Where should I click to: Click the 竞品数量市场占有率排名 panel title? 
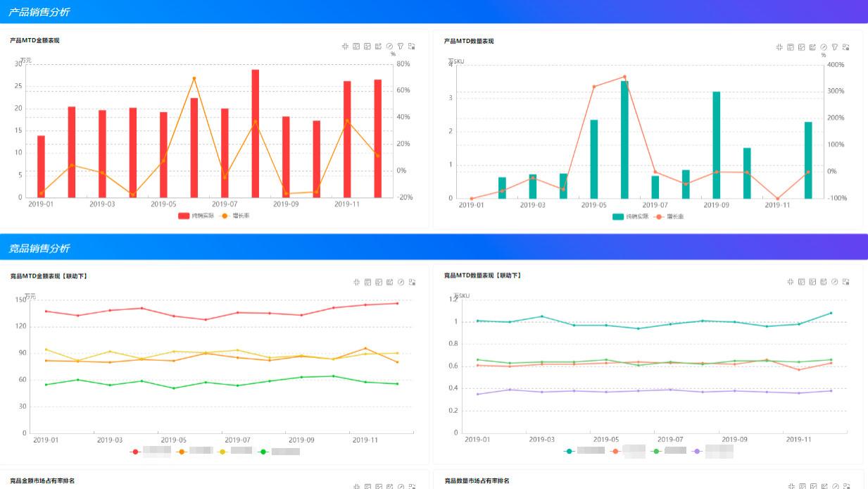click(x=476, y=481)
